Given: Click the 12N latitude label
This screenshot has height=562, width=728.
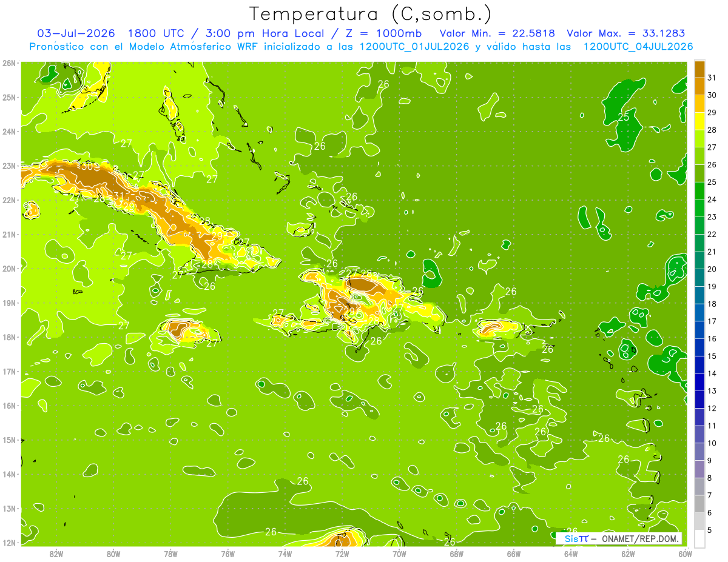Looking at the screenshot, I should (x=9, y=543).
